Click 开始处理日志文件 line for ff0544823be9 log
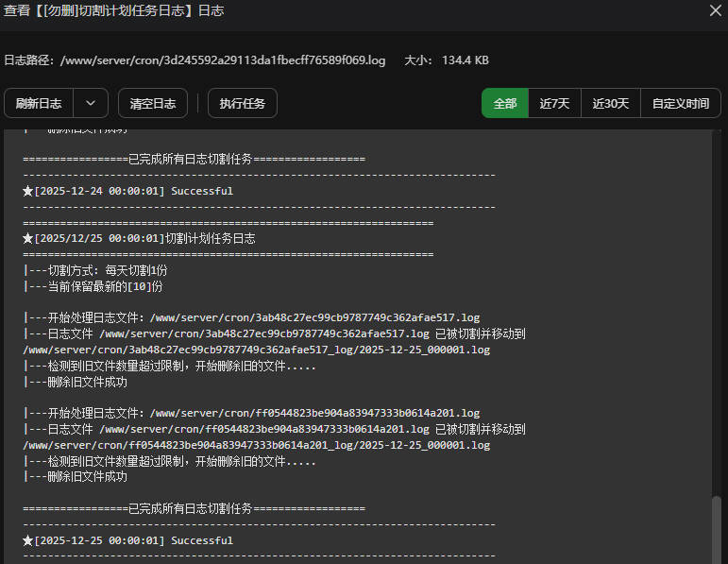Viewport: 728px width, 564px height. click(252, 413)
